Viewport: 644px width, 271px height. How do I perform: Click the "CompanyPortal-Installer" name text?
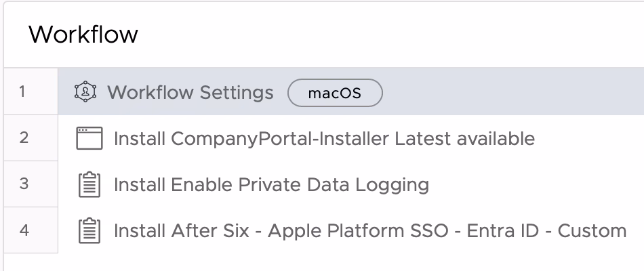(280, 139)
